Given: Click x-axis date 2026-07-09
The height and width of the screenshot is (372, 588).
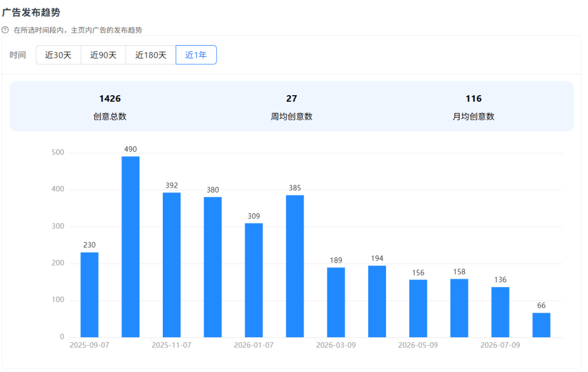Looking at the screenshot, I should coord(500,345).
